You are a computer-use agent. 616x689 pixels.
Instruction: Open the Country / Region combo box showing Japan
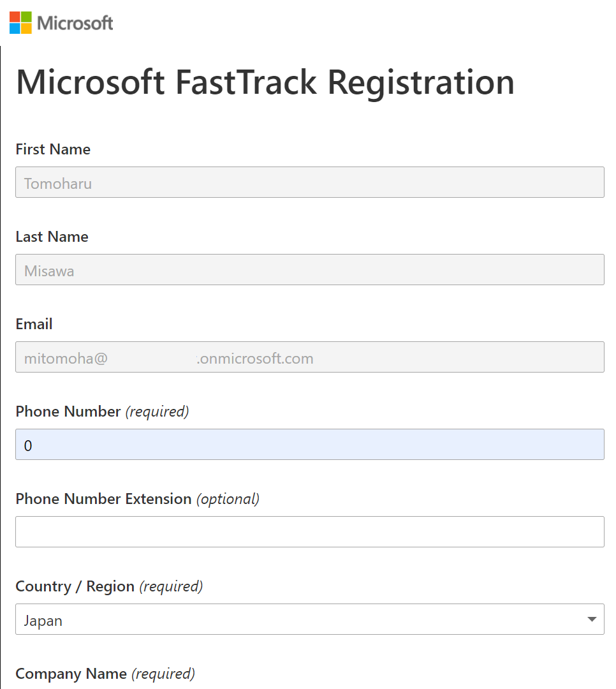point(310,619)
